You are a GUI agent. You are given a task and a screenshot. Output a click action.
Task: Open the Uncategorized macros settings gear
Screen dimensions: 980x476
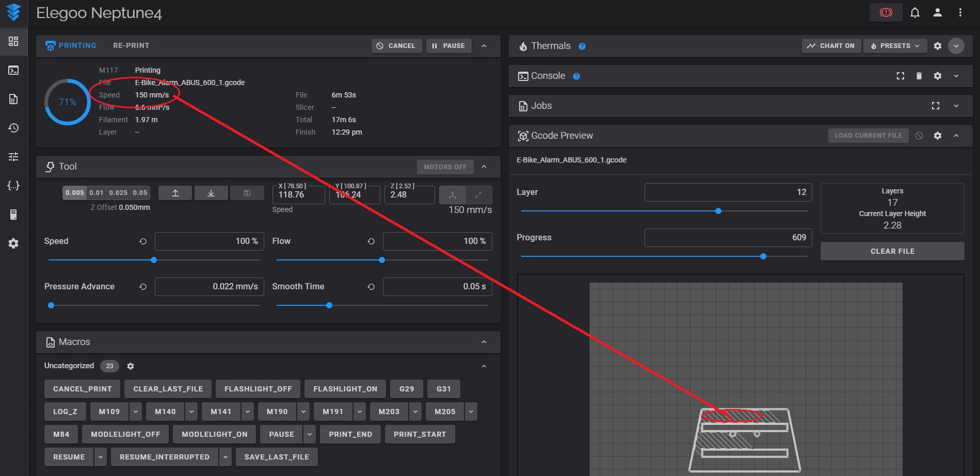[131, 366]
